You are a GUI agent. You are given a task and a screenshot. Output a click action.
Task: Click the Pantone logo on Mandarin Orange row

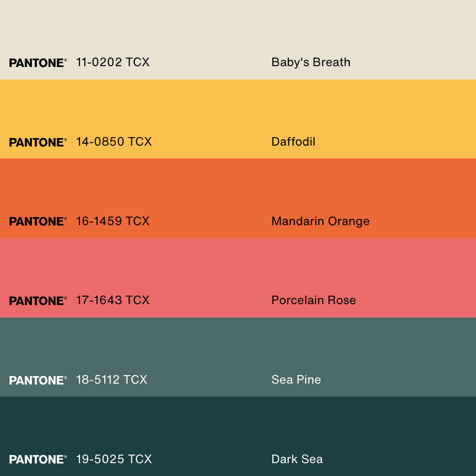38,221
